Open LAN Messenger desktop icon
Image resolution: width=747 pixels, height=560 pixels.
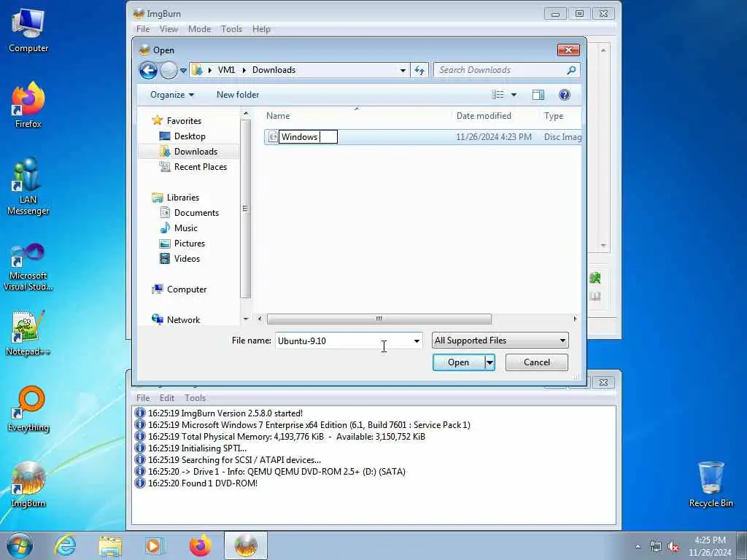(x=28, y=187)
